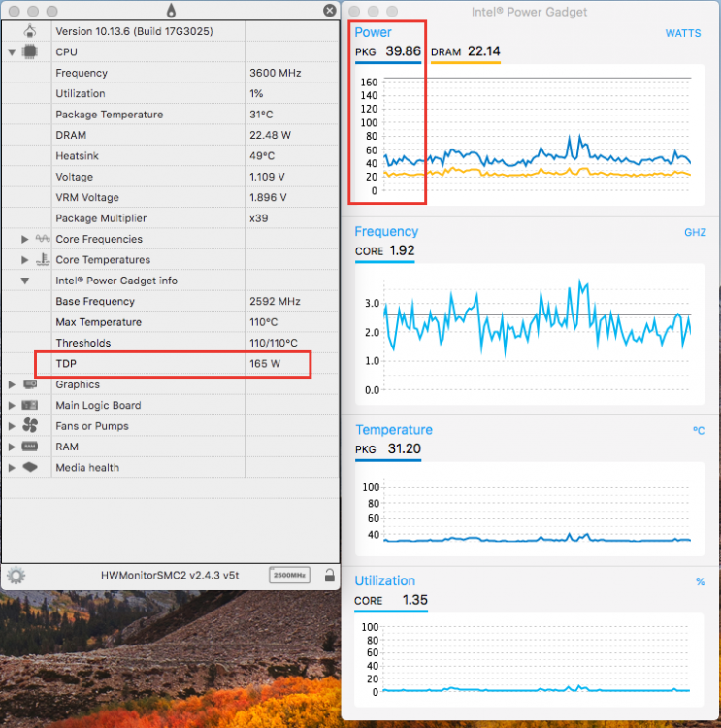Click the Main Logic Board icon
Screen dimensions: 721x728
tap(30, 405)
